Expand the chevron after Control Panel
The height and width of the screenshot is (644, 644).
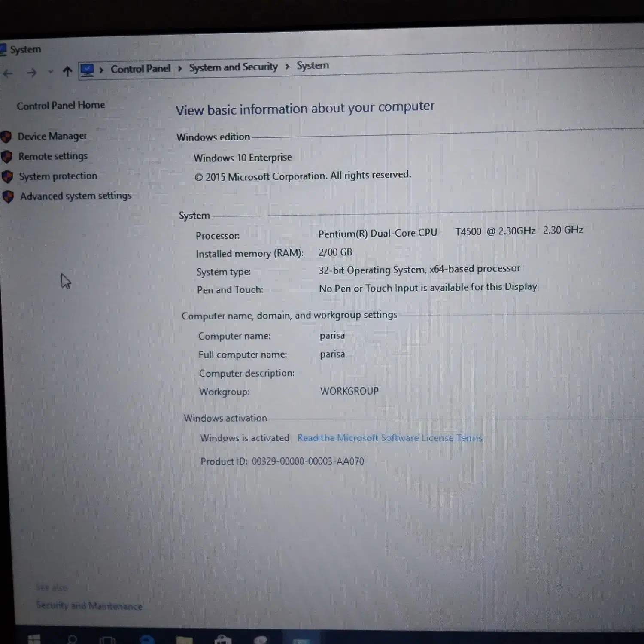[180, 68]
